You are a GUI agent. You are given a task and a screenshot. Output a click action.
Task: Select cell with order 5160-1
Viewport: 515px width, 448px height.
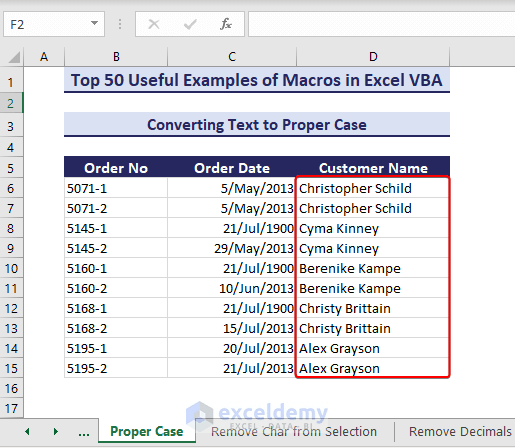116,268
